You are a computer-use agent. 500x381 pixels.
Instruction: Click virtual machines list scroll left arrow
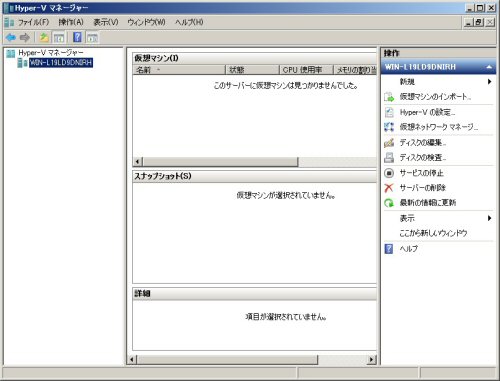coord(137,162)
